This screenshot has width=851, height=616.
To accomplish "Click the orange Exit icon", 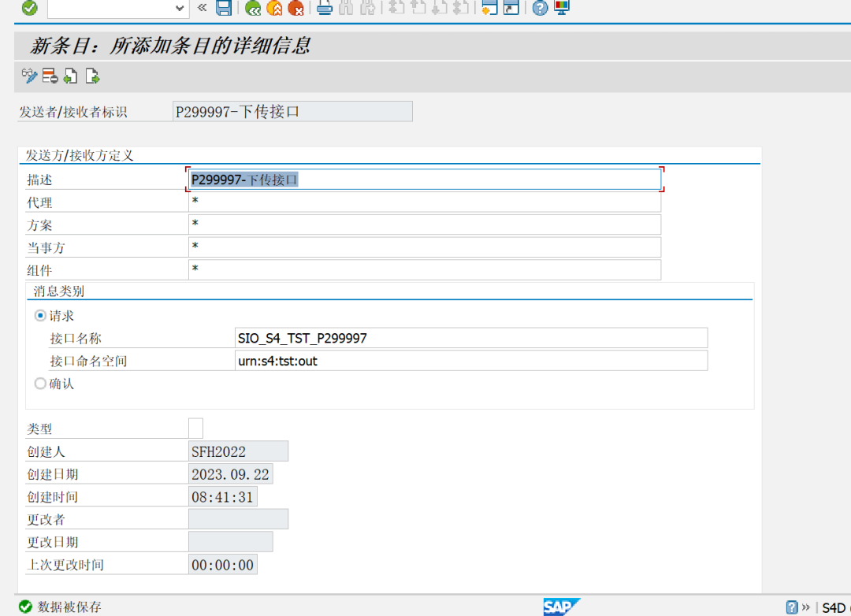I will 275,8.
